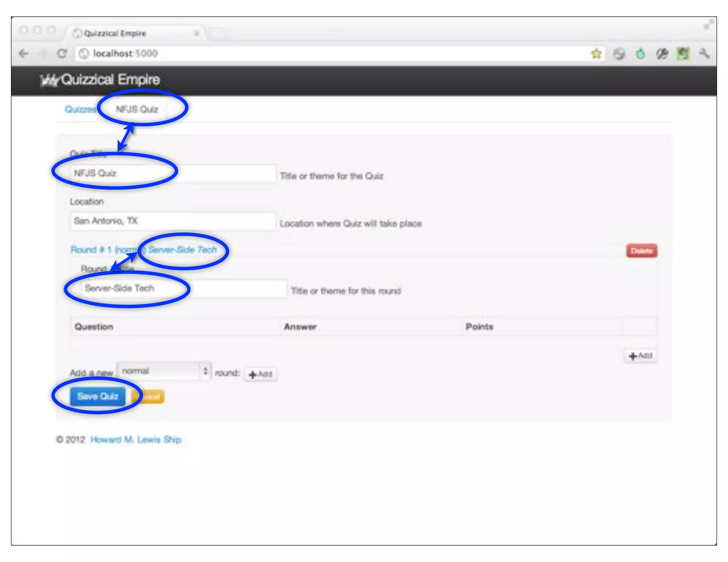Image resolution: width=728 pixels, height=562 pixels.
Task: Select the NFJS Quiz tab
Action: 137,109
